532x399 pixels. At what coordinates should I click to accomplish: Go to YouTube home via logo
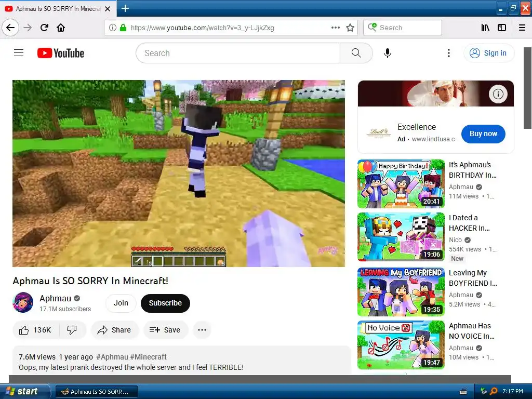[61, 53]
